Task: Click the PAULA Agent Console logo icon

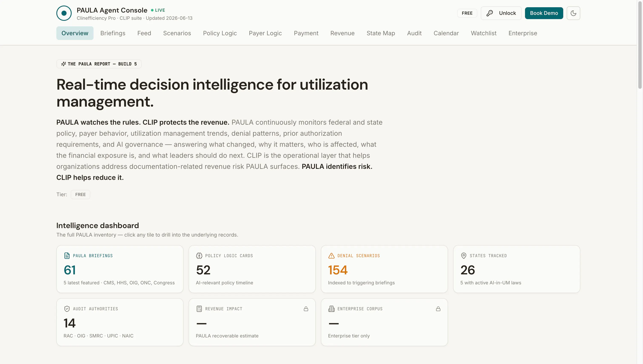Action: 64,13
